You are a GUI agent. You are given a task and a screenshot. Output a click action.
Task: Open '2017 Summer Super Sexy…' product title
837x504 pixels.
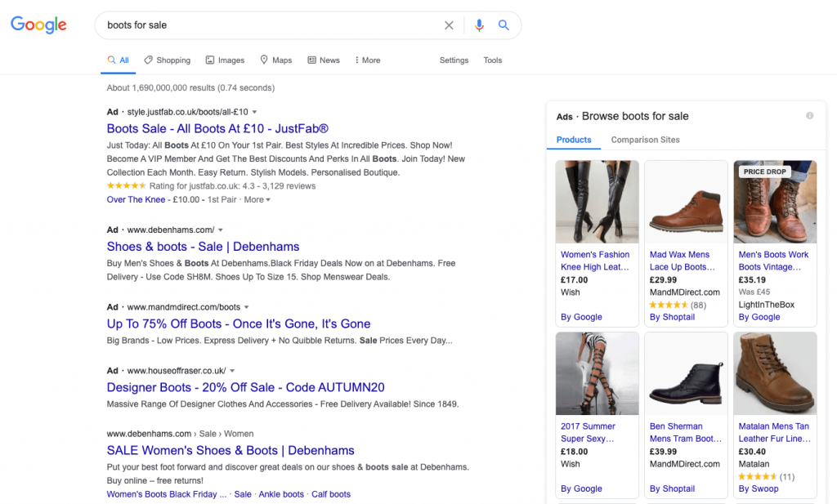click(x=588, y=433)
